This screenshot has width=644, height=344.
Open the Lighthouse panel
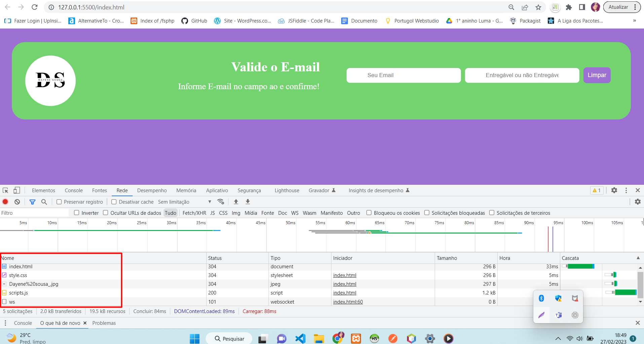point(286,190)
